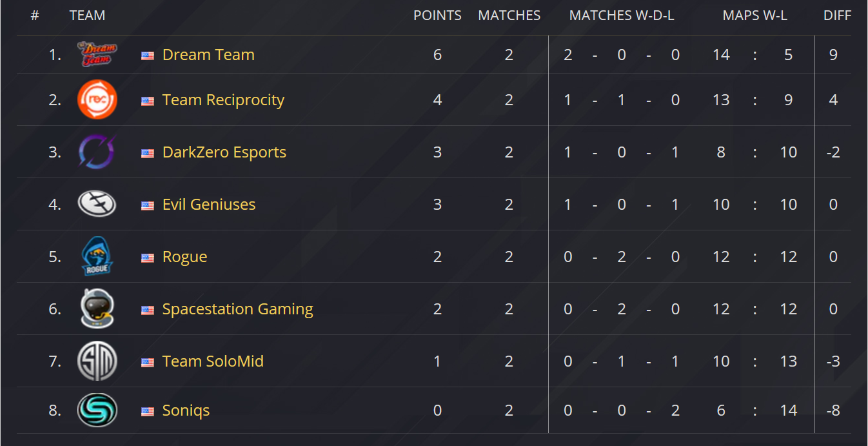
Task: Open the Dream Team team link
Action: tap(208, 55)
